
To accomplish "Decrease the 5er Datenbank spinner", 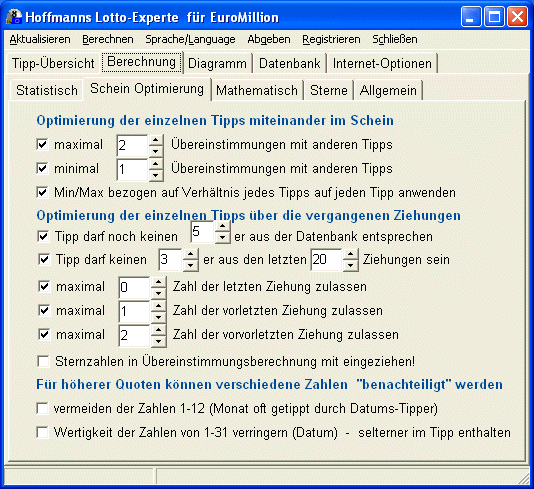I will coord(222,237).
